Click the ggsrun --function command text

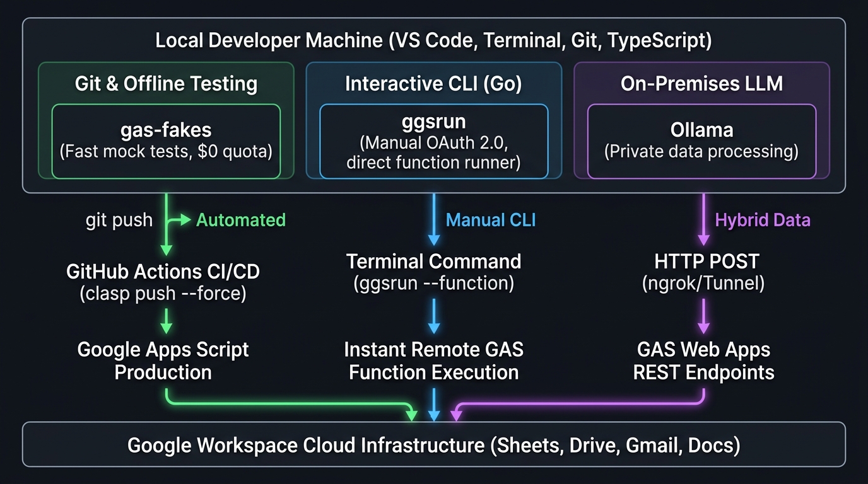tap(434, 283)
